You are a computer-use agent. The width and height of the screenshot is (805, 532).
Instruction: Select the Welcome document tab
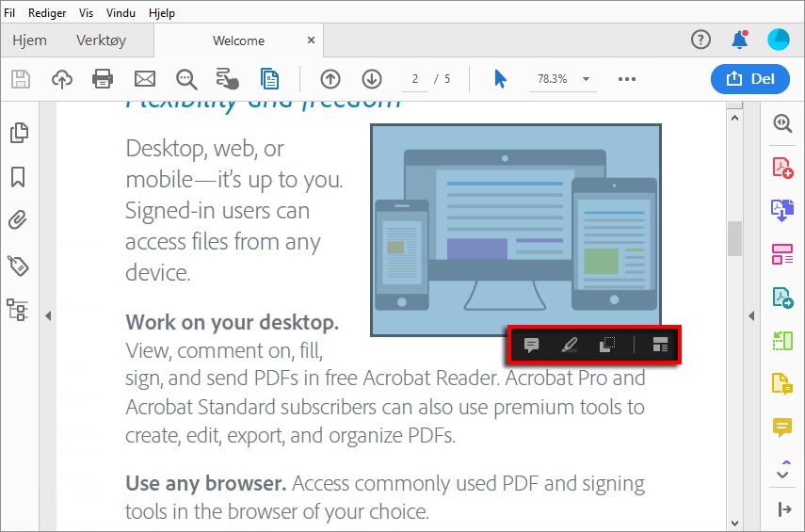[x=239, y=40]
